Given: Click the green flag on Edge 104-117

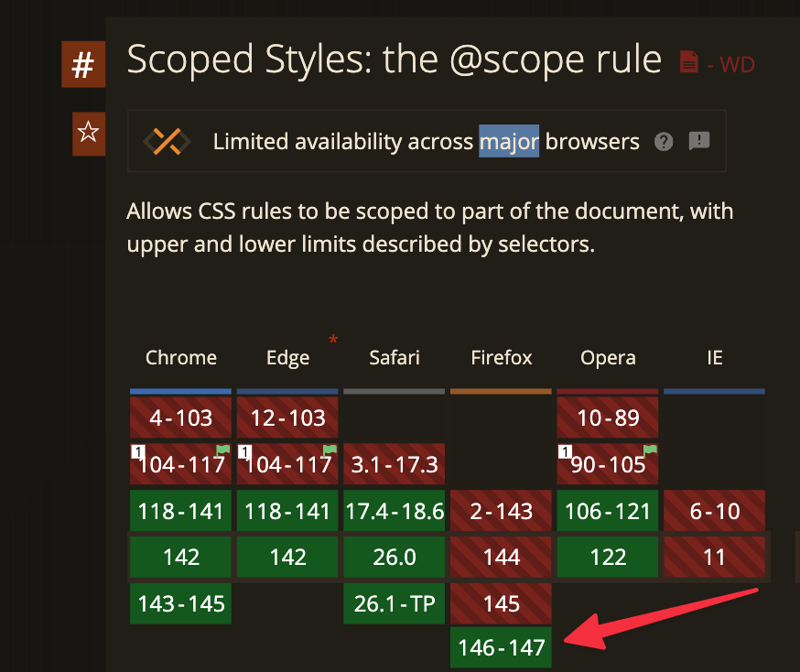Looking at the screenshot, I should point(330,450).
